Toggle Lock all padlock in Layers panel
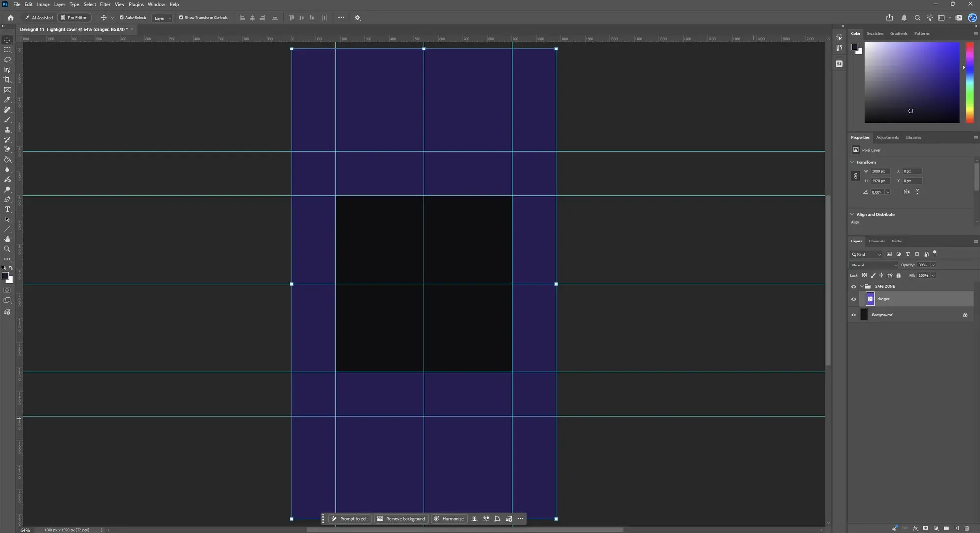 point(898,275)
